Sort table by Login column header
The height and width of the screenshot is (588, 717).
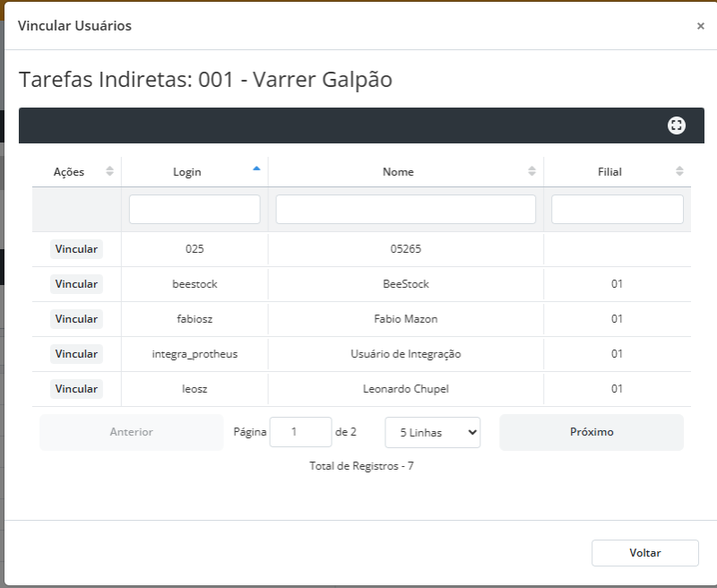click(187, 172)
